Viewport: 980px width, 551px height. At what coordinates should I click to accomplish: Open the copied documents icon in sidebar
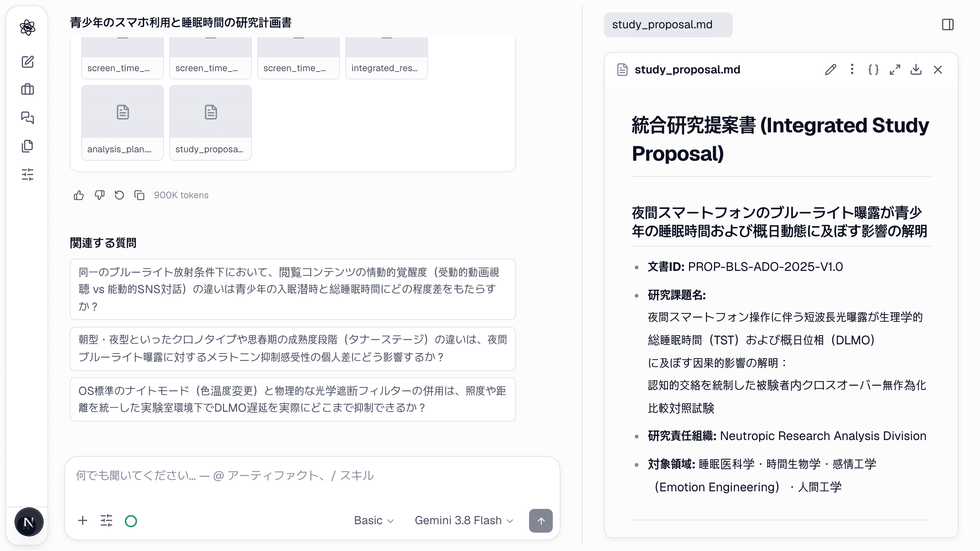[28, 146]
